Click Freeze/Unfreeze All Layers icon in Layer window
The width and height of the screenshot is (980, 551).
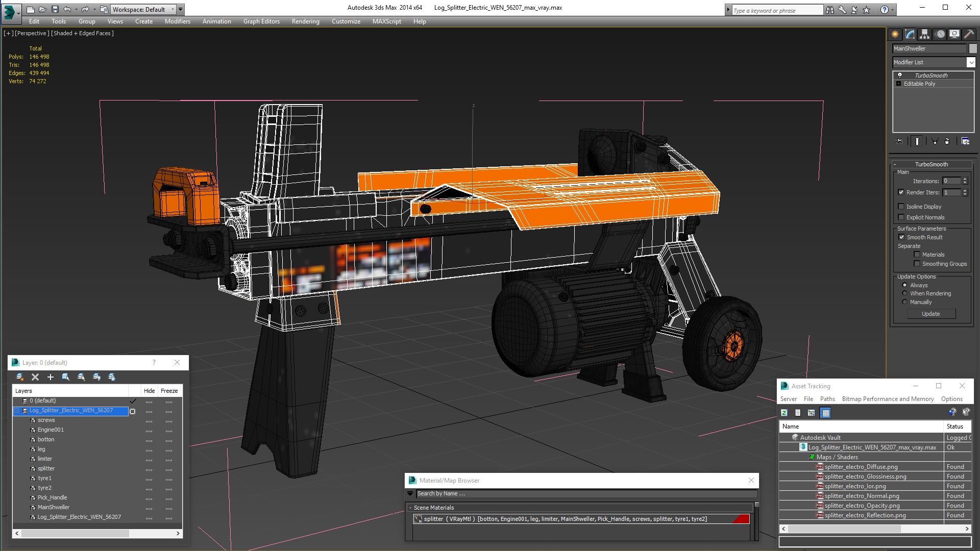coord(112,377)
